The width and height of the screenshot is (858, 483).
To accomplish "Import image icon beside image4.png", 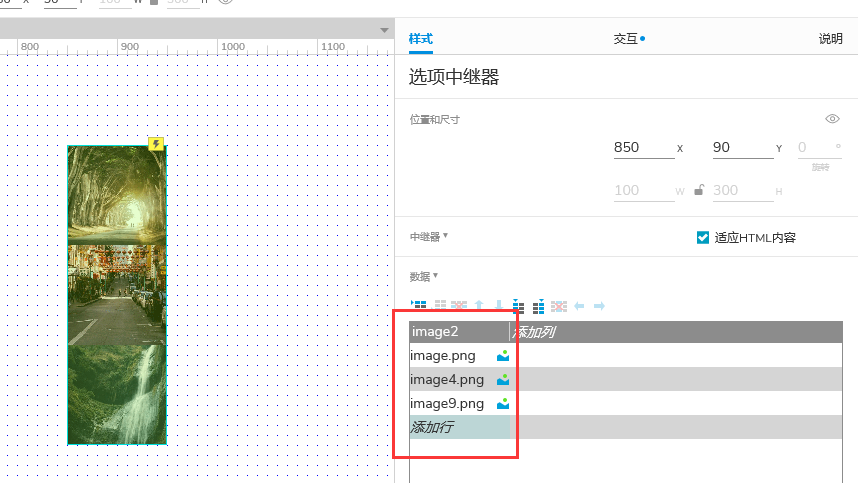I will click(x=503, y=380).
